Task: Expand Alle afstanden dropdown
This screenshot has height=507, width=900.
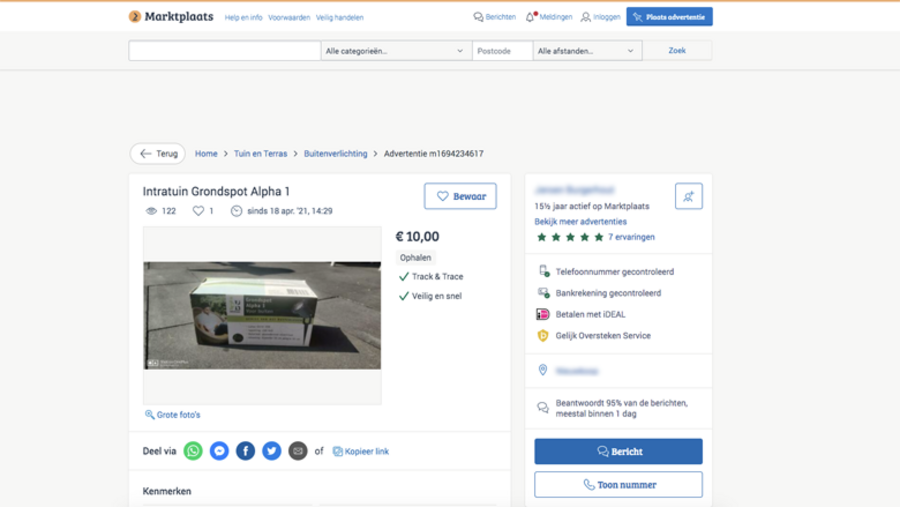Action: coord(587,51)
